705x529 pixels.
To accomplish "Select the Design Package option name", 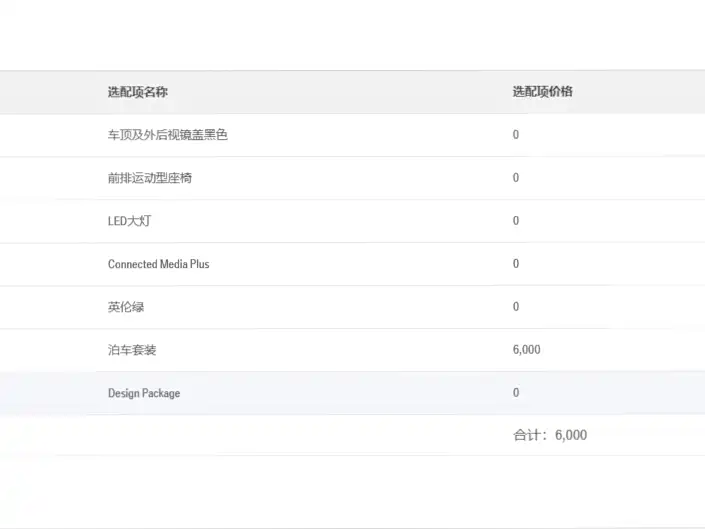I will (x=144, y=393).
